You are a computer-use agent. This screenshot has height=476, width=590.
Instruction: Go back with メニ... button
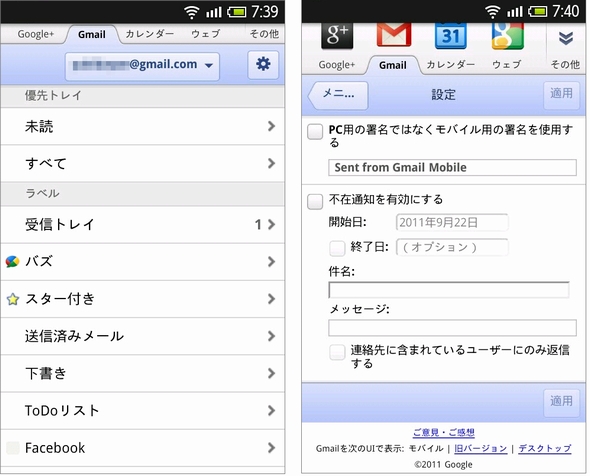pyautogui.click(x=338, y=95)
